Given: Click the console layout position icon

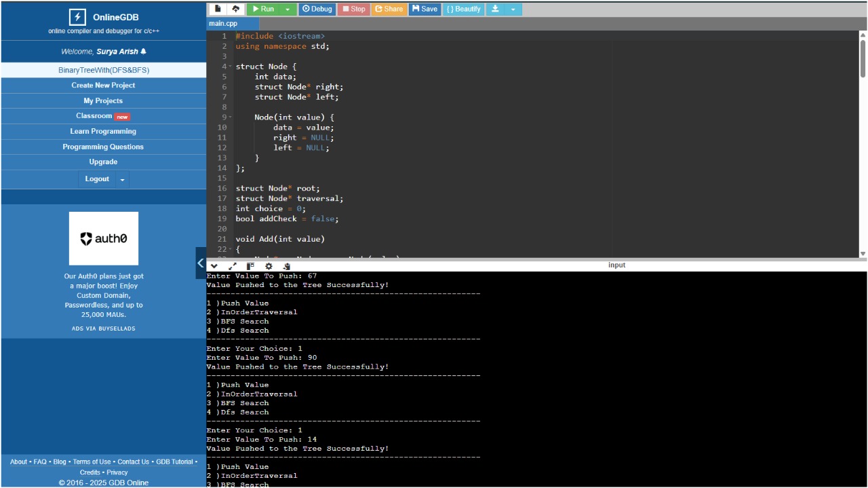Looking at the screenshot, I should 250,266.
